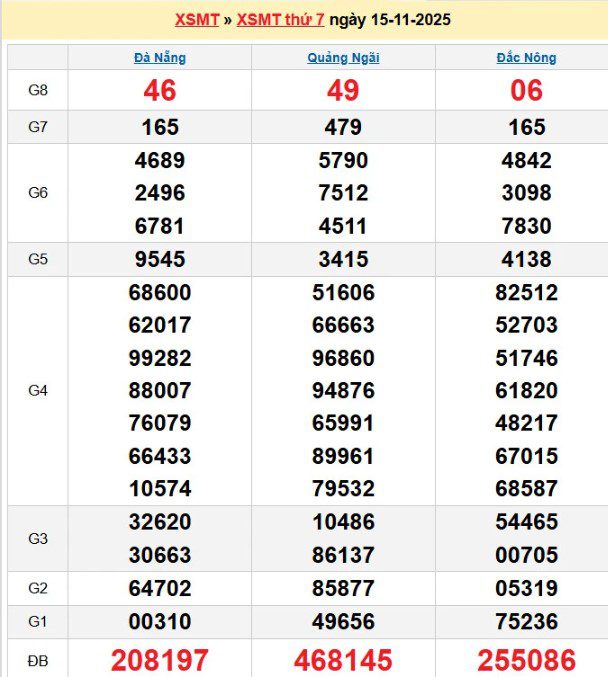Viewport: 608px width, 677px height.
Task: Click the G4 row label
Action: (38, 390)
